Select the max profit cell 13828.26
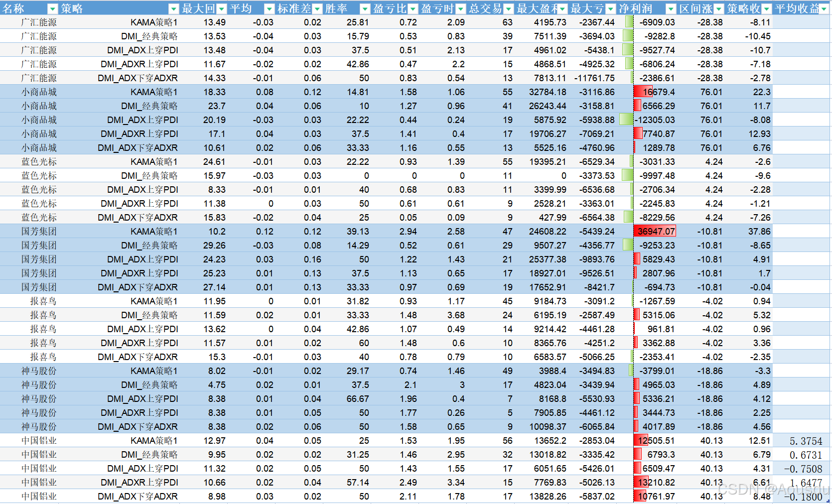The image size is (832, 504). coord(542,497)
